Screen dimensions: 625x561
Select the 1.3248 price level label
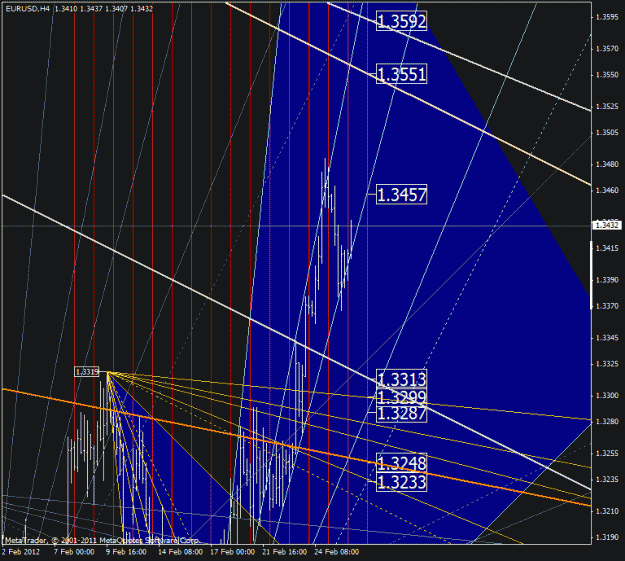pos(401,463)
